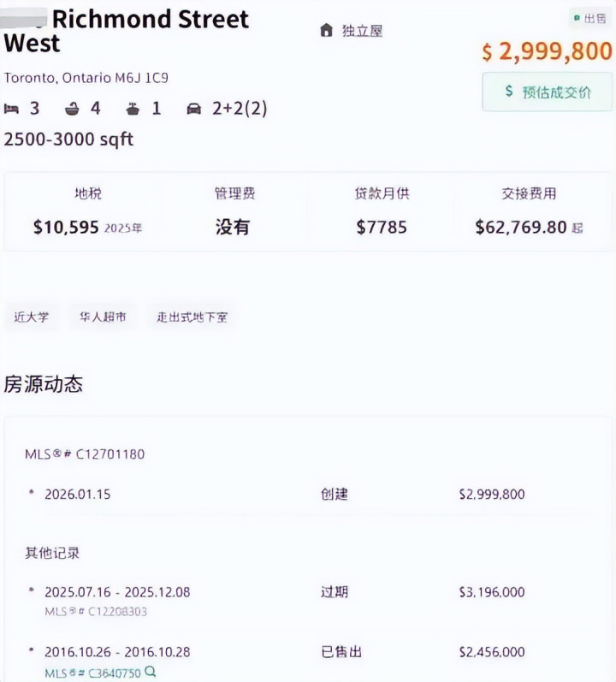Viewport: 616px width, 682px height.
Task: Click the bathtub icon for bathrooms
Action: (x=72, y=109)
